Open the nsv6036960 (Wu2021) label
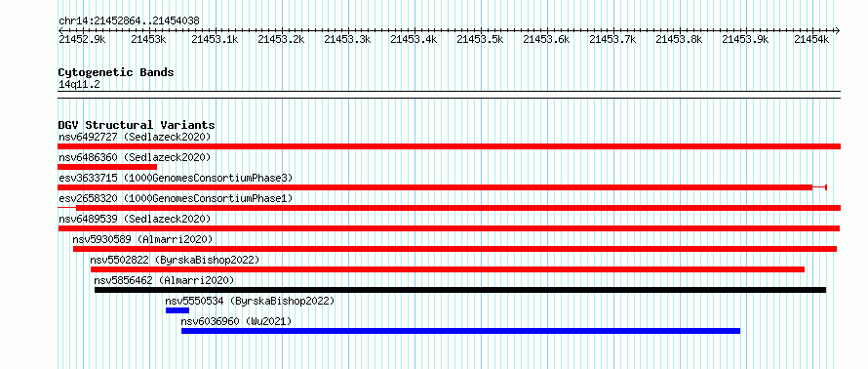The image size is (868, 369). click(236, 321)
